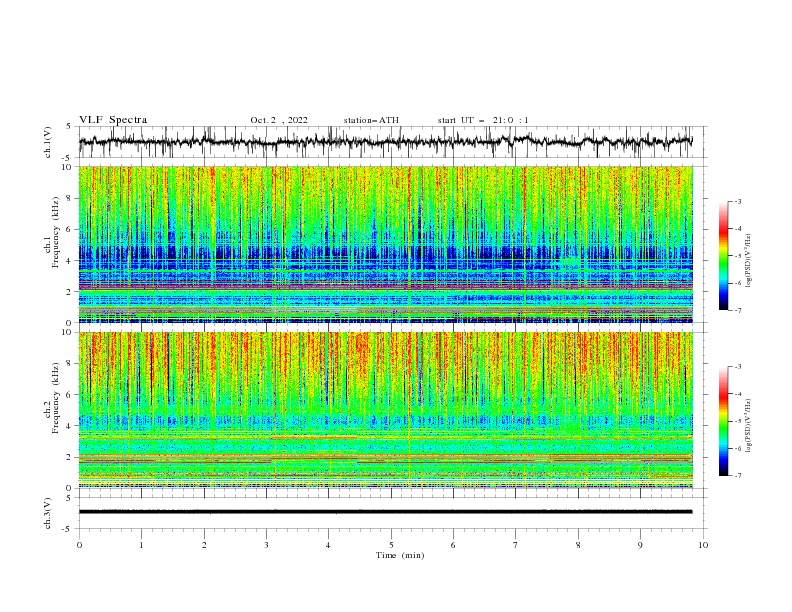Image resolution: width=792 pixels, height=612 pixels.
Task: Click the '-5' tick on ch.2 colorbar
Action: [x=738, y=421]
